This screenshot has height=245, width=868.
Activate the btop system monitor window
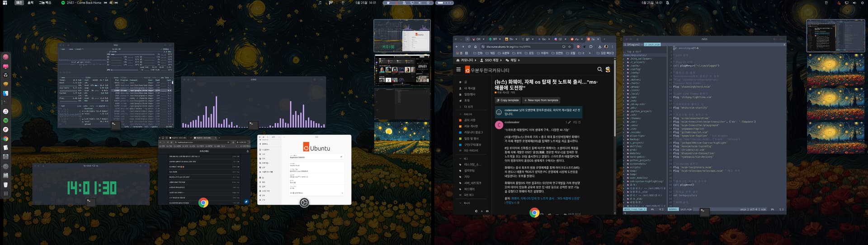116,85
